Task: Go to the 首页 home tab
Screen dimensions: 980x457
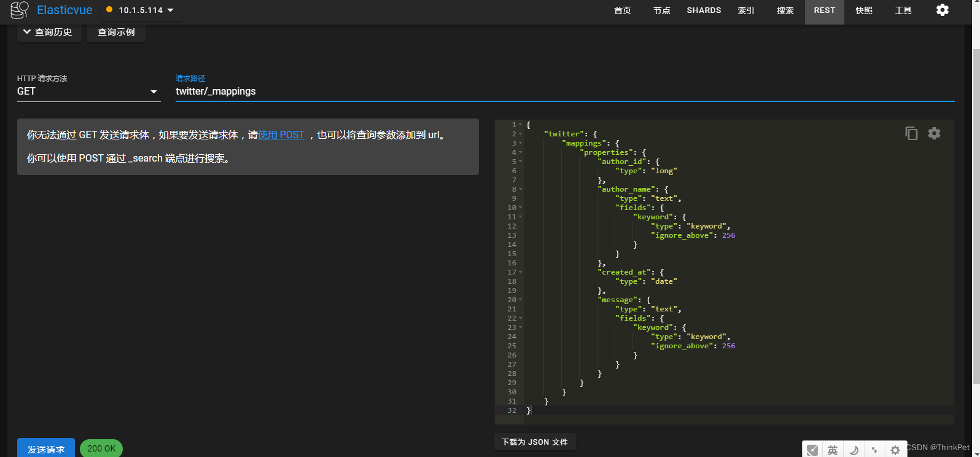Action: coord(623,10)
